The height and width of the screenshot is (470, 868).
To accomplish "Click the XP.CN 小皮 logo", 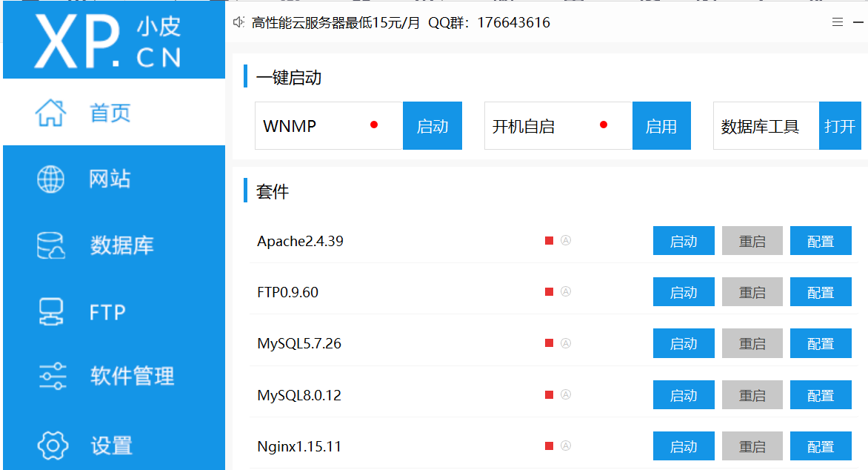I will tap(108, 41).
